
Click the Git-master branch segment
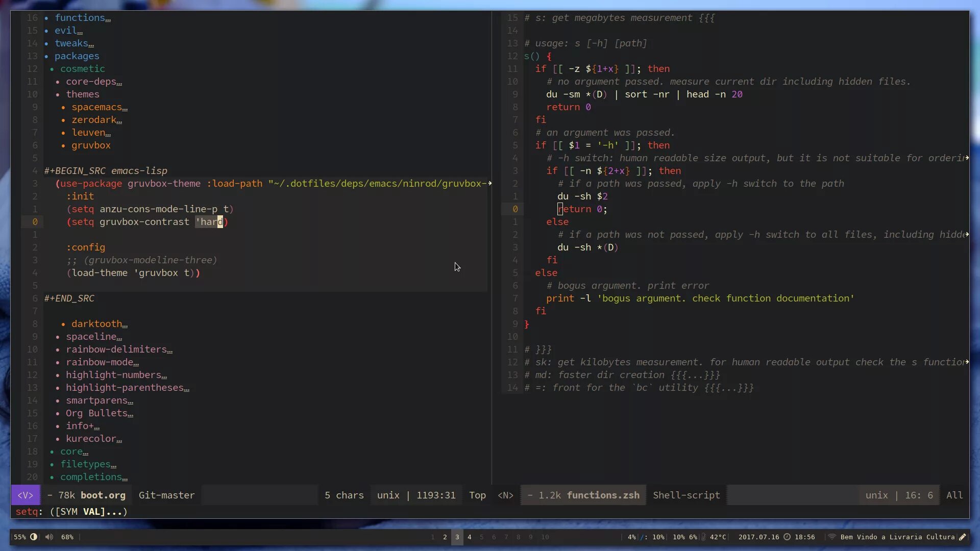(166, 495)
